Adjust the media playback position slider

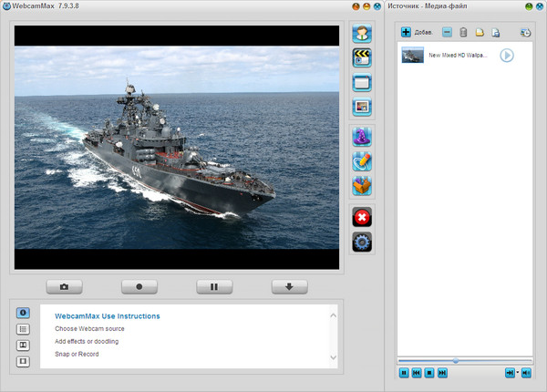[x=456, y=361]
